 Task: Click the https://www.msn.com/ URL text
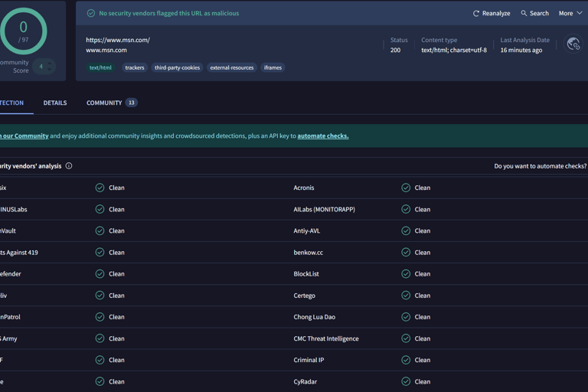click(118, 40)
